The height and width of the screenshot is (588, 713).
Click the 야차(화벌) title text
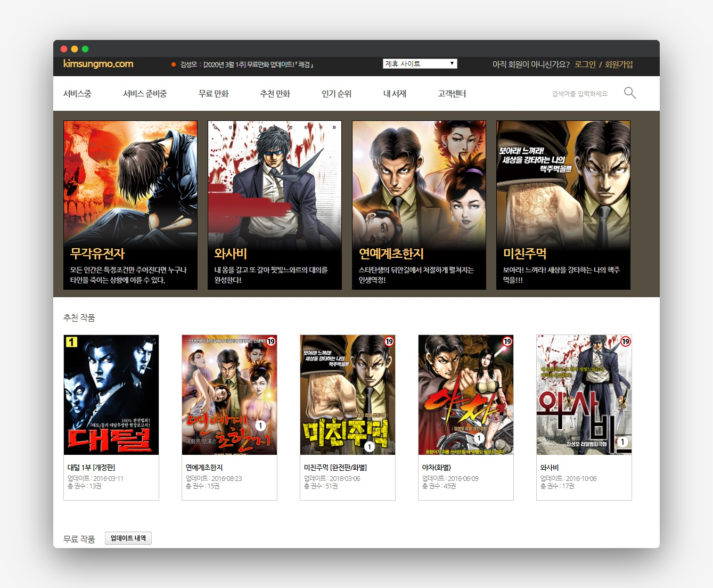pyautogui.click(x=437, y=468)
